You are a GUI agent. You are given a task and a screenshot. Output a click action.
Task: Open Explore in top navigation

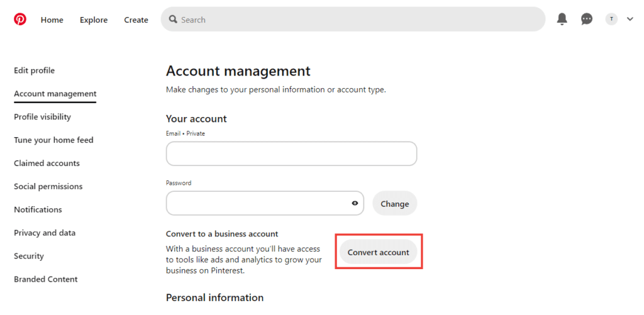click(x=94, y=19)
